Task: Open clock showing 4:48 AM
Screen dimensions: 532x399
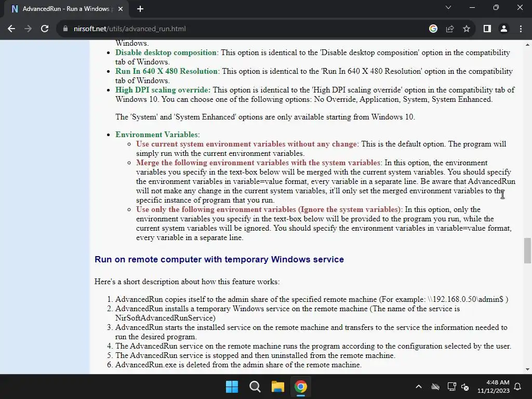Action: coord(494,387)
